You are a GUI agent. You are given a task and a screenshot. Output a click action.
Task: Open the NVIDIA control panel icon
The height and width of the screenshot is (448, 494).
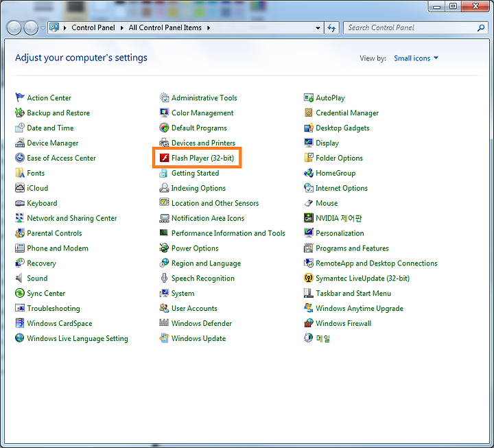pyautogui.click(x=309, y=218)
